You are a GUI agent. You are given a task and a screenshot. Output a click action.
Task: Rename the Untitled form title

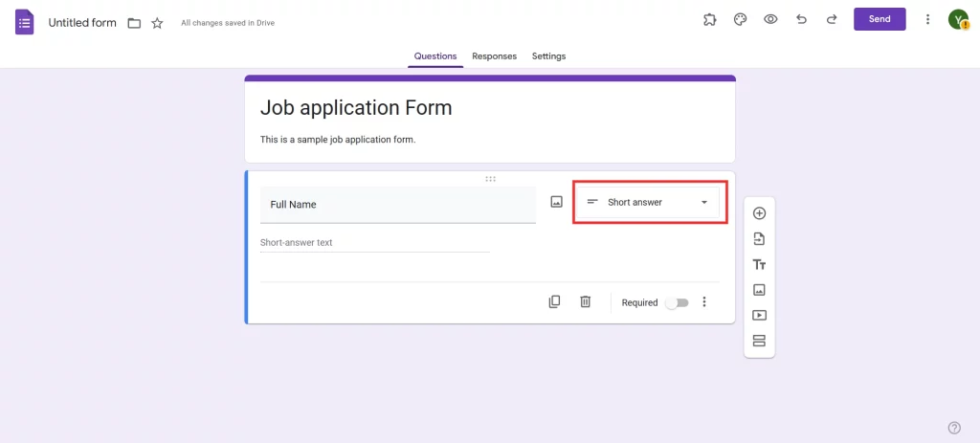pyautogui.click(x=82, y=23)
